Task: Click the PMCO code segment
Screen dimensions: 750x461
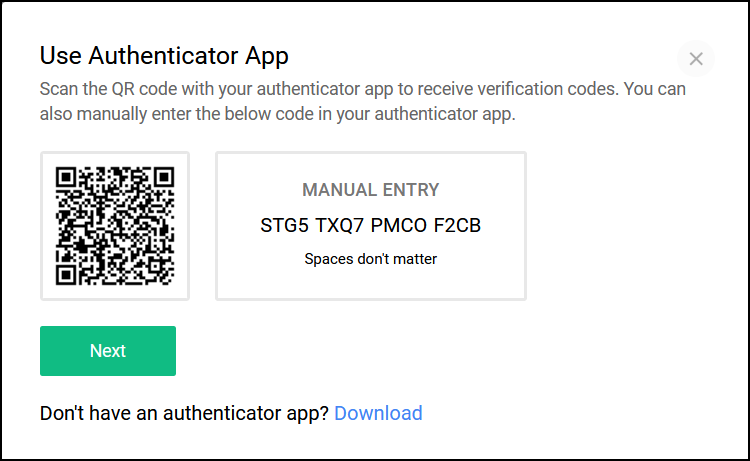Action: click(399, 225)
